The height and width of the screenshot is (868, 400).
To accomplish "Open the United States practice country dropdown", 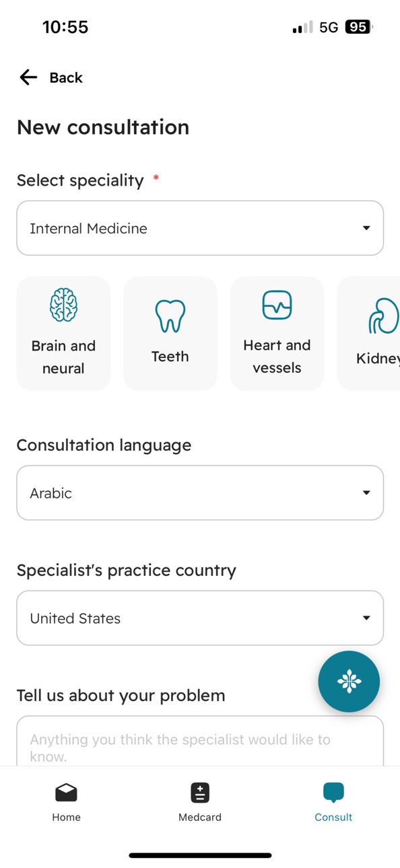I will [200, 618].
